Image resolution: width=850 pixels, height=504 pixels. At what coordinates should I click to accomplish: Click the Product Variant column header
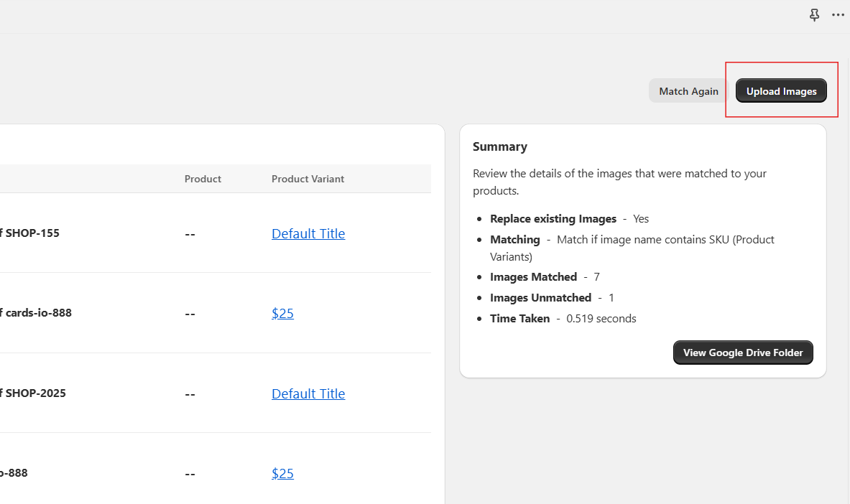(x=308, y=179)
